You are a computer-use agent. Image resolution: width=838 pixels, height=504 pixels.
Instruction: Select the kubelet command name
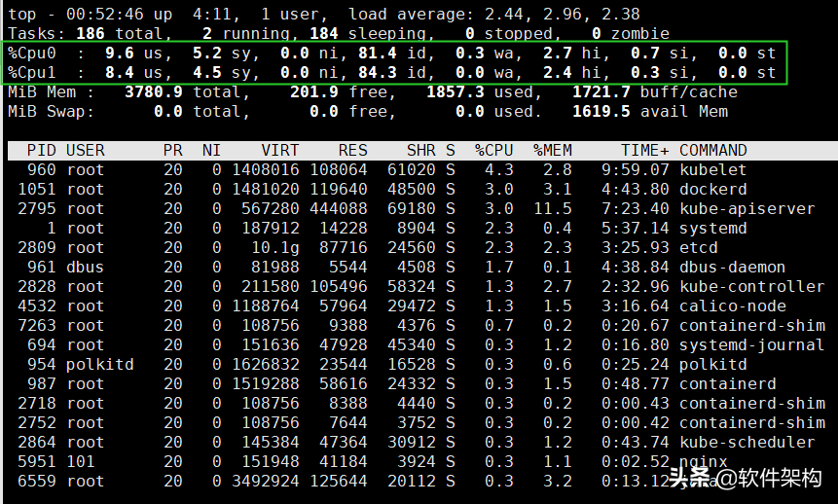point(713,170)
